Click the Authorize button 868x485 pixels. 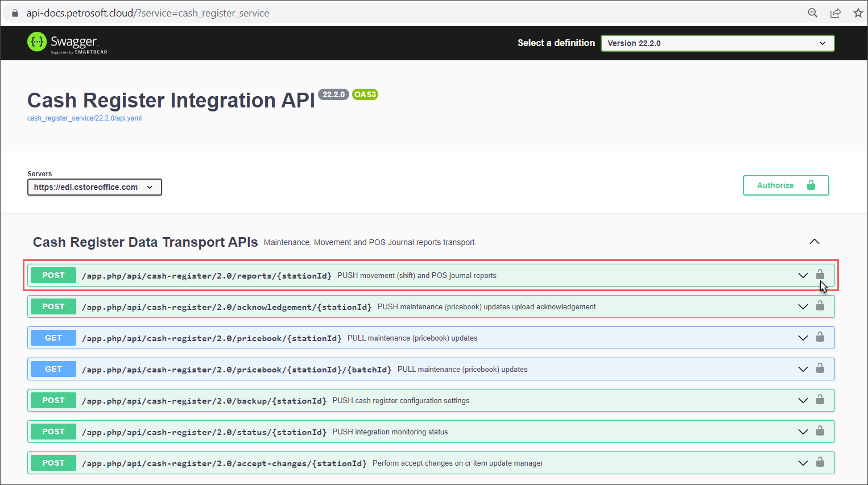point(786,185)
